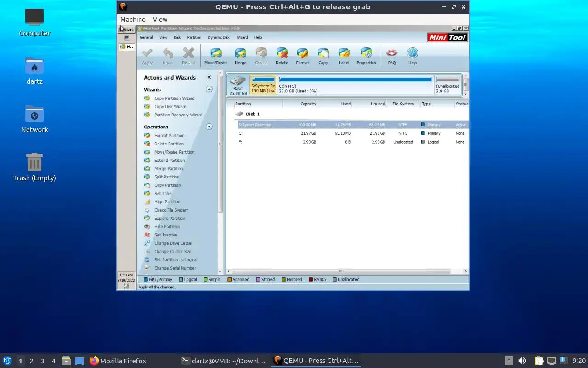
Task: Click the Copy Partition operation
Action: point(167,185)
